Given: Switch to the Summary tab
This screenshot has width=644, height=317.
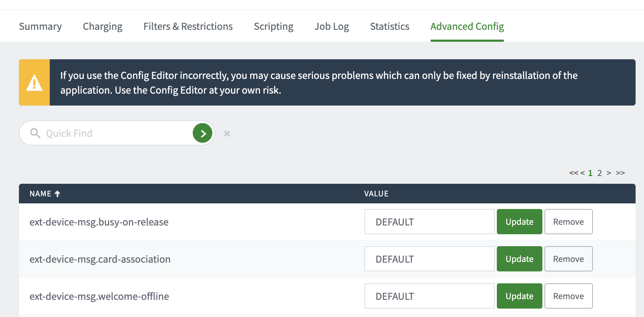Looking at the screenshot, I should (x=40, y=27).
